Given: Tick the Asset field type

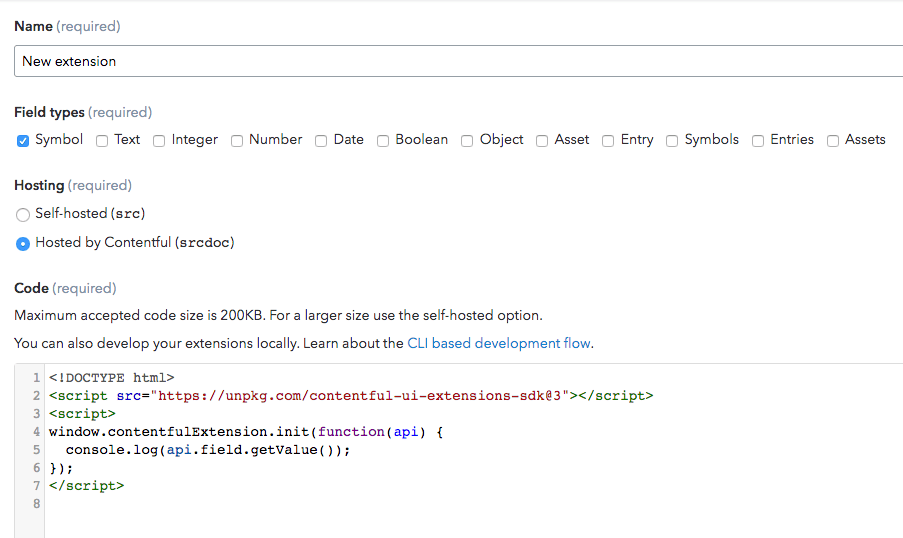Looking at the screenshot, I should tap(542, 141).
